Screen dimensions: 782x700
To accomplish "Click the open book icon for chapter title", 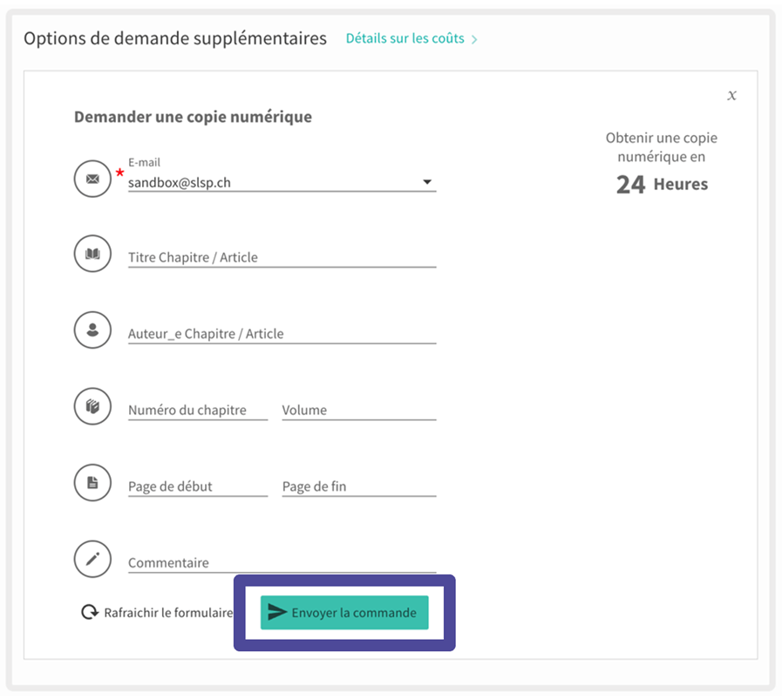I will coord(92,254).
